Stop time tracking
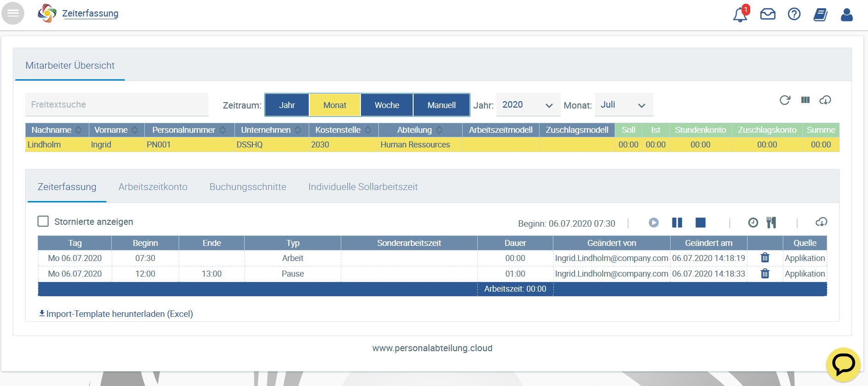This screenshot has width=868, height=386. coord(700,223)
